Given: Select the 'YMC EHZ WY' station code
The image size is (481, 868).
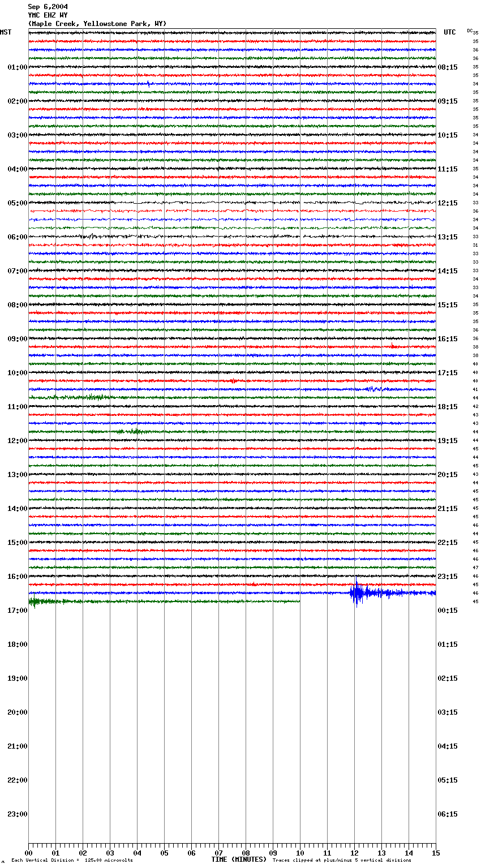Looking at the screenshot, I should [x=48, y=15].
